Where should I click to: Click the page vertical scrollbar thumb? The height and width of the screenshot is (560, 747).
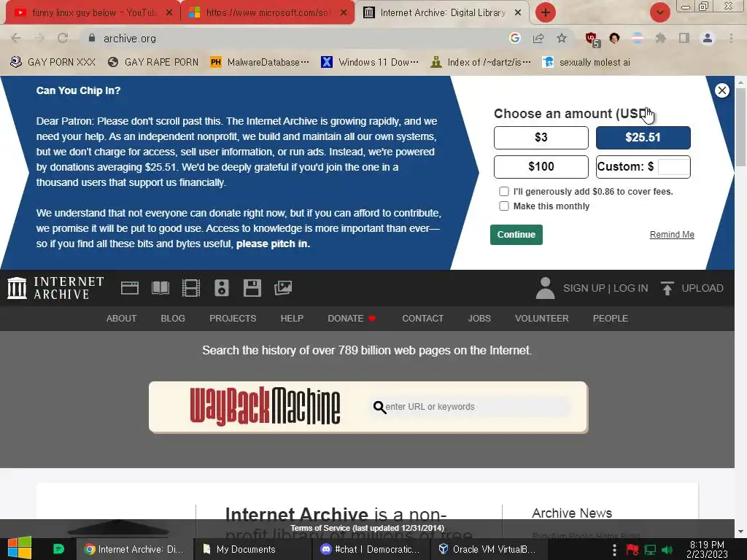pos(740,126)
